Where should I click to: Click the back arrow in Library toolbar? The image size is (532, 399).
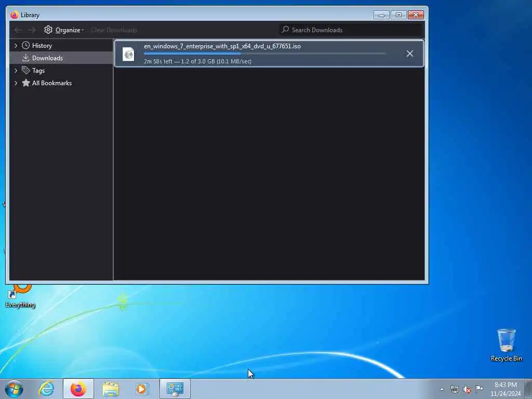(18, 30)
